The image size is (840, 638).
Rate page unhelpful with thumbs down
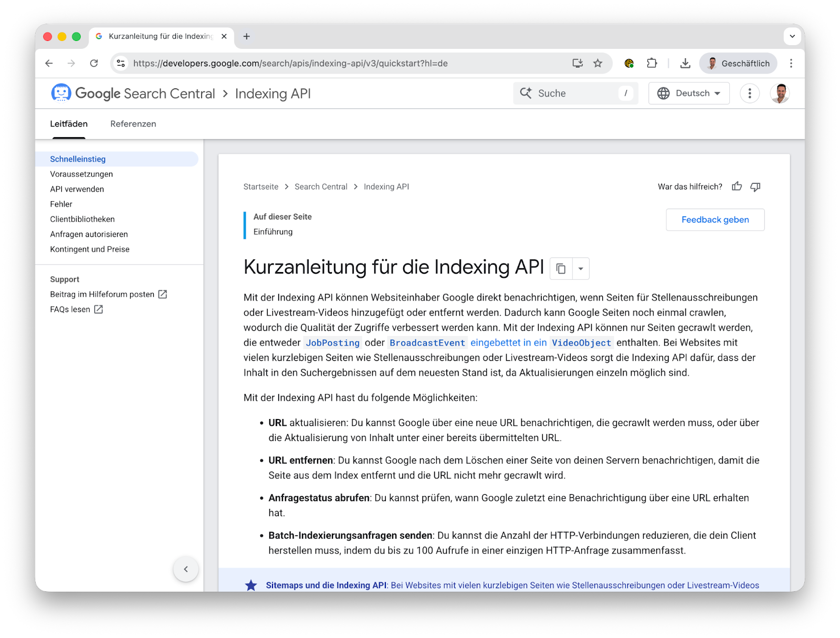tap(755, 186)
